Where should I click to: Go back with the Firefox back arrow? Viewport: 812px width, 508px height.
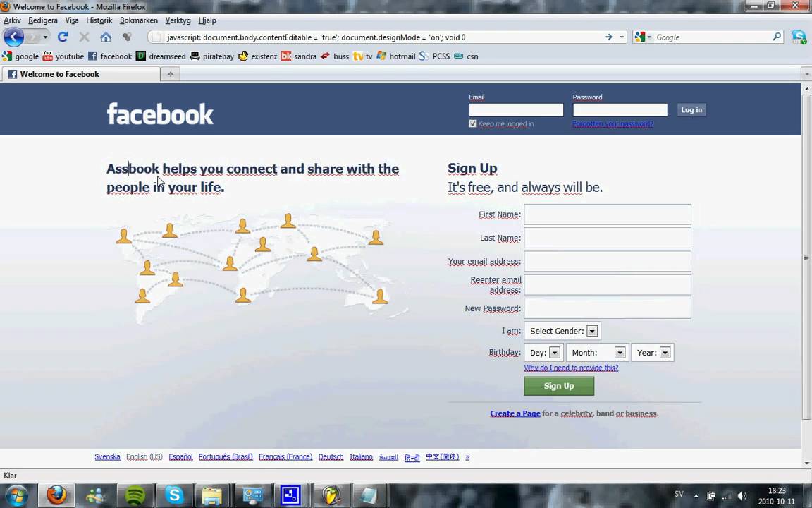(x=13, y=37)
